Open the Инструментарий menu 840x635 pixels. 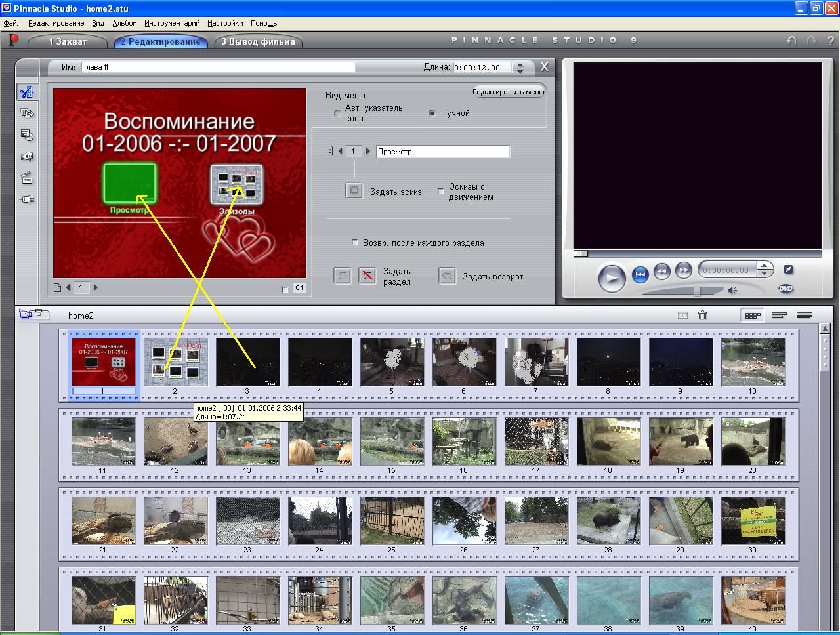click(x=172, y=23)
